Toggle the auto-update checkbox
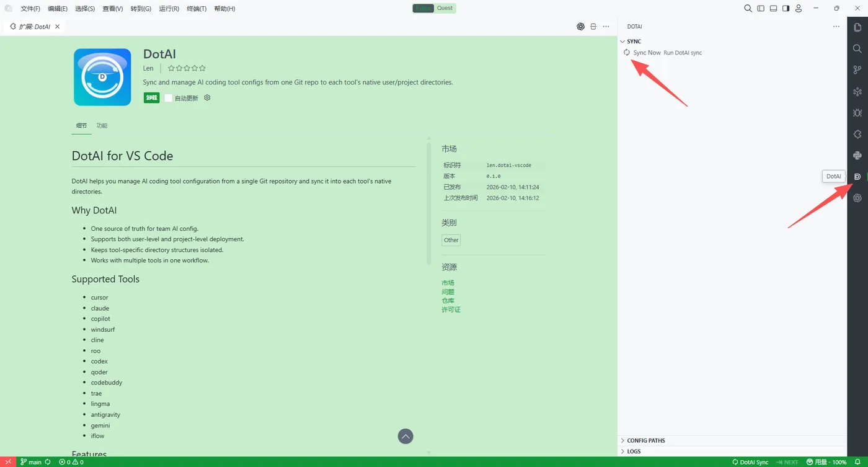Screen dimensions: 868x467 pos(168,98)
